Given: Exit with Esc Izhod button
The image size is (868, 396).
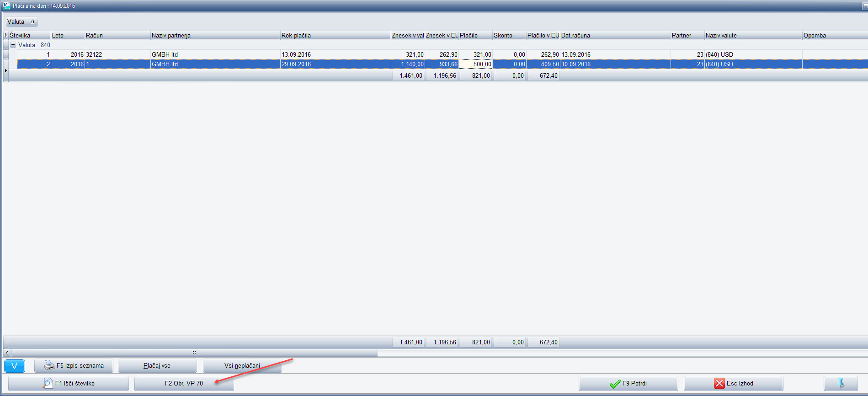Looking at the screenshot, I should 734,383.
